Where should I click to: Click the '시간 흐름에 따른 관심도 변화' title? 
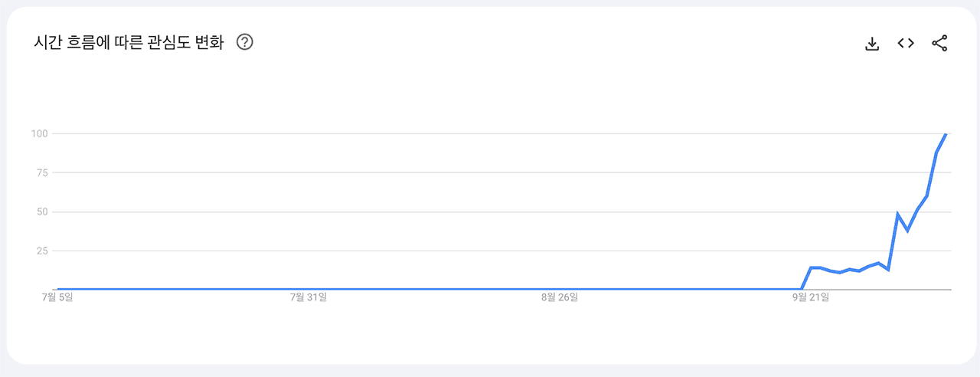click(129, 43)
